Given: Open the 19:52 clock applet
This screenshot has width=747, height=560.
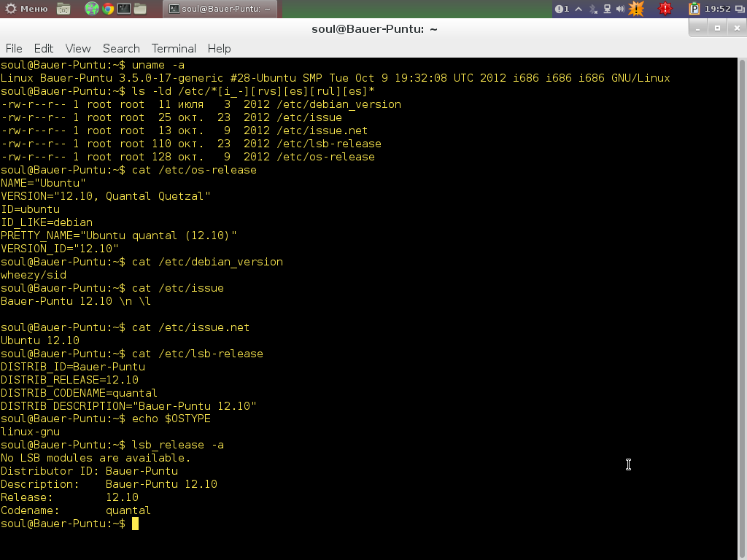Looking at the screenshot, I should [x=717, y=9].
